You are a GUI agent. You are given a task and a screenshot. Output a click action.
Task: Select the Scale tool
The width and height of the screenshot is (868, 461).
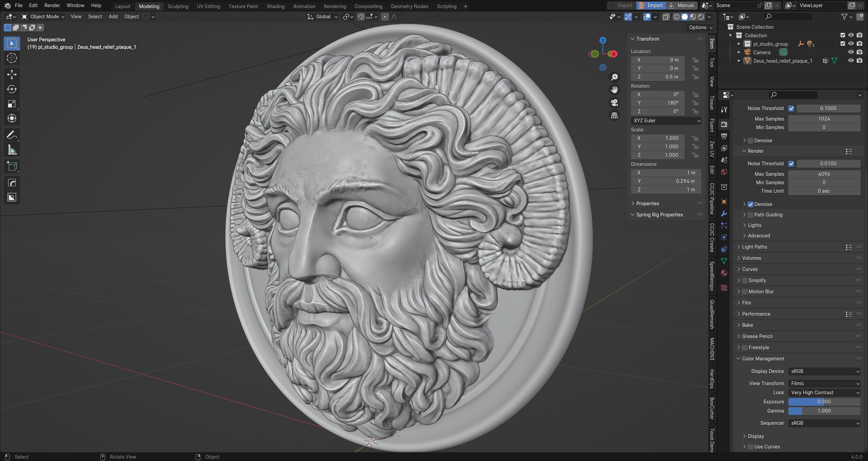pyautogui.click(x=12, y=104)
